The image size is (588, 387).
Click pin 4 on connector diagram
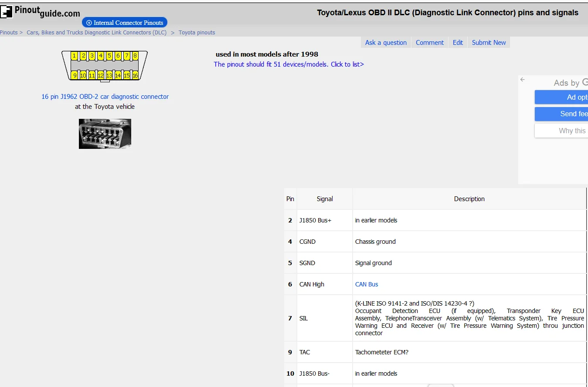coord(101,56)
